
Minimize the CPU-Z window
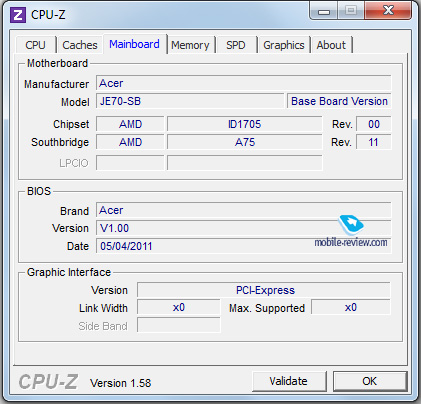click(324, 11)
